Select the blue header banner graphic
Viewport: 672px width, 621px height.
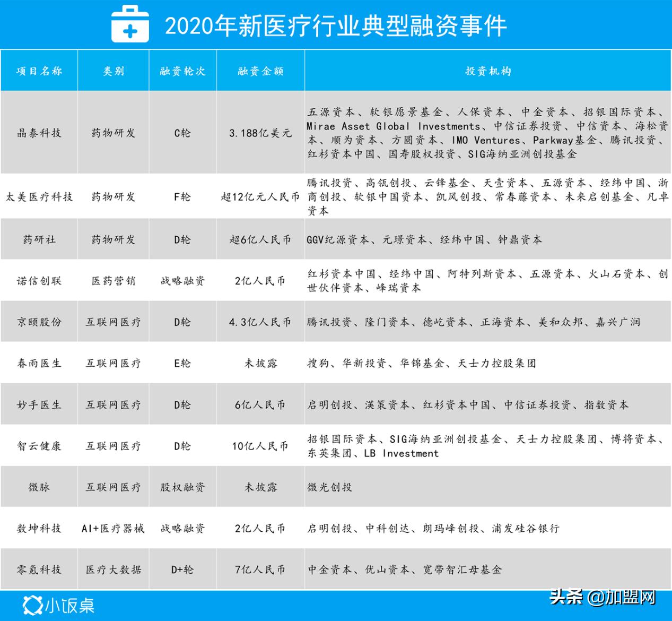coord(336,25)
